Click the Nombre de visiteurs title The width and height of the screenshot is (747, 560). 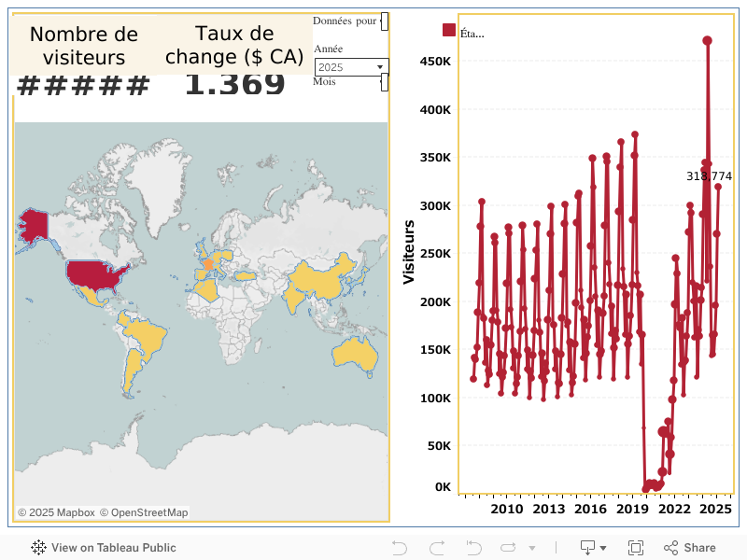(x=84, y=46)
